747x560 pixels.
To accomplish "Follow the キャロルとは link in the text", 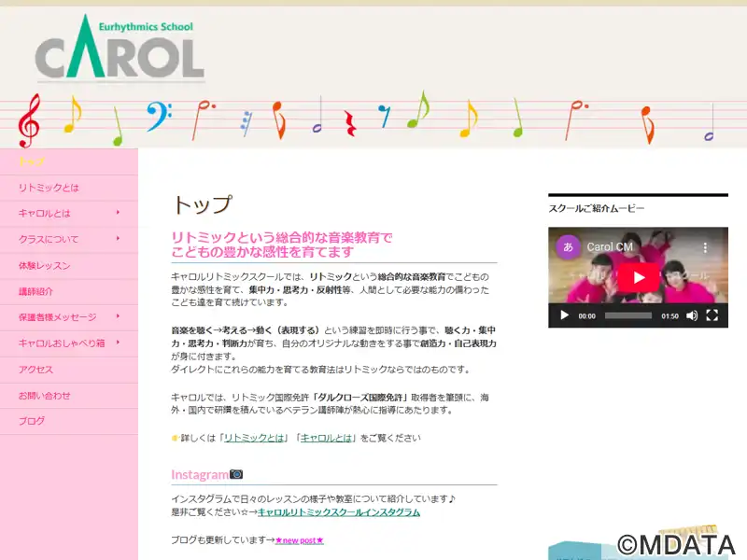I will [x=326, y=438].
